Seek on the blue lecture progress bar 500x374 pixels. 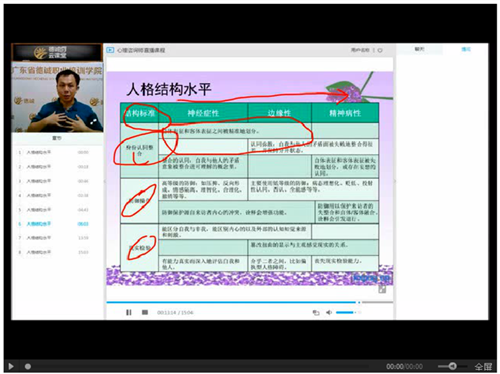pos(249,302)
